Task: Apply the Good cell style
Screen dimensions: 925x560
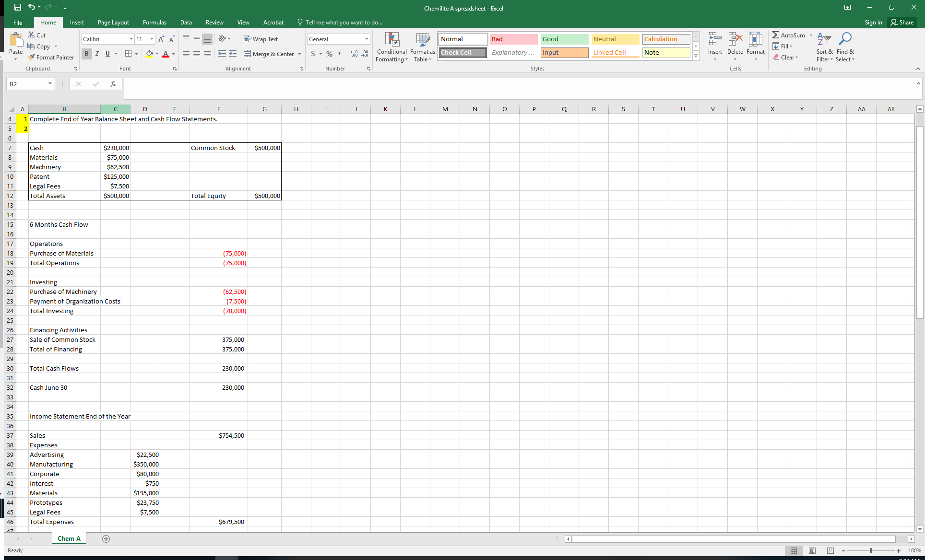Action: point(565,39)
